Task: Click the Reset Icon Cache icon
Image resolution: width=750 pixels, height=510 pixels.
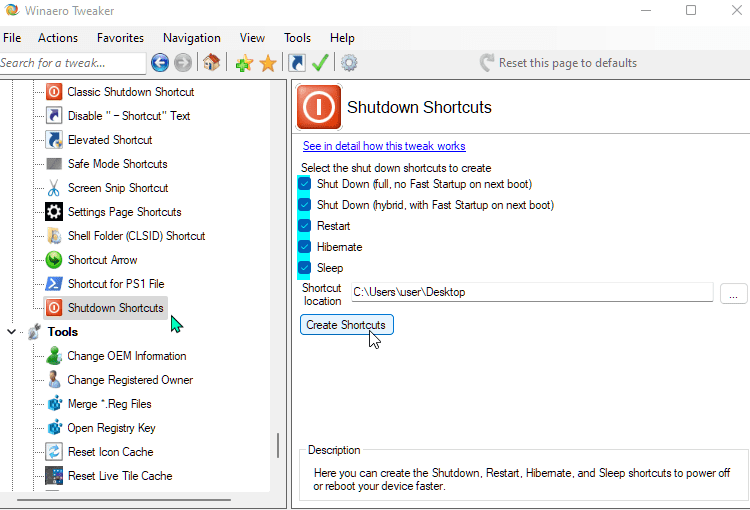Action: [54, 452]
